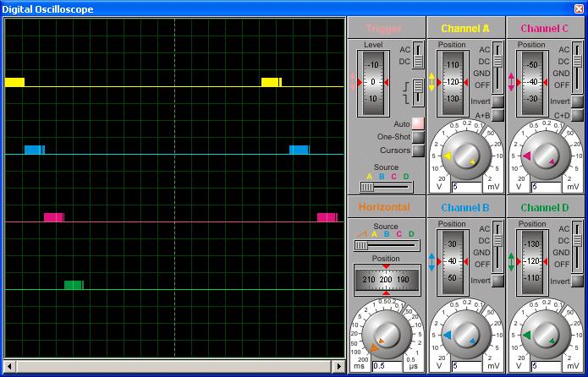Viewport: 588px width, 377px height.
Task: Toggle Channel A Invert button
Action: [497, 101]
